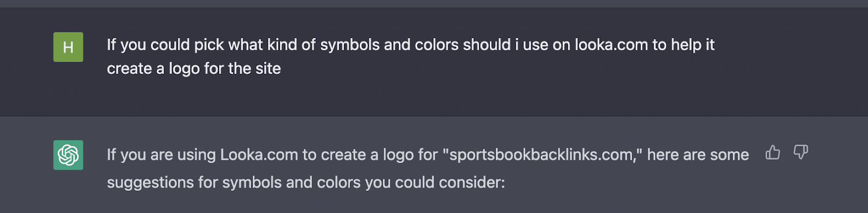The image size is (868, 213).
Task: Select the line "create a logo for the site"
Action: tap(194, 68)
